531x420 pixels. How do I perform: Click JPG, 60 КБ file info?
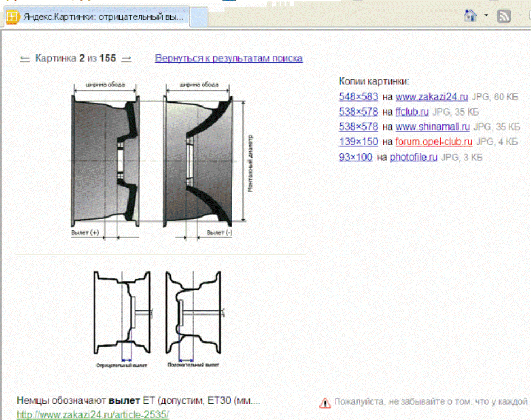pos(495,97)
